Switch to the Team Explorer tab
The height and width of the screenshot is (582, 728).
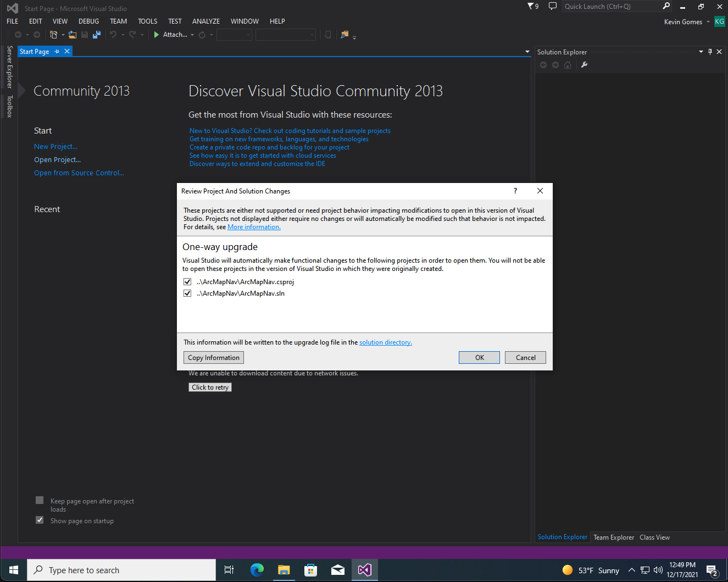point(614,537)
